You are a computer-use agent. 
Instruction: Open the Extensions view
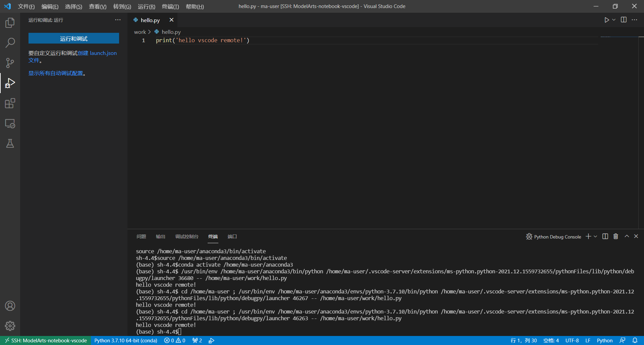pyautogui.click(x=10, y=103)
